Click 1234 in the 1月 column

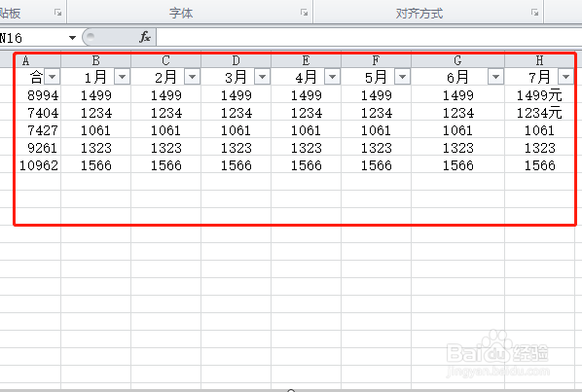(x=95, y=113)
